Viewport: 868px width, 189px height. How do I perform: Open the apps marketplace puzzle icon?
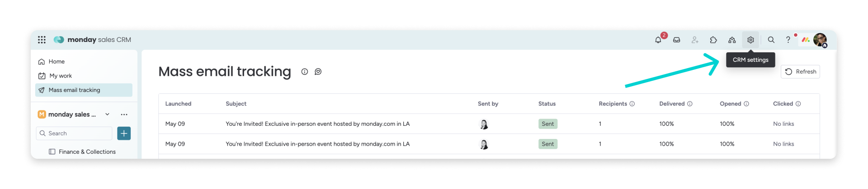click(x=713, y=40)
